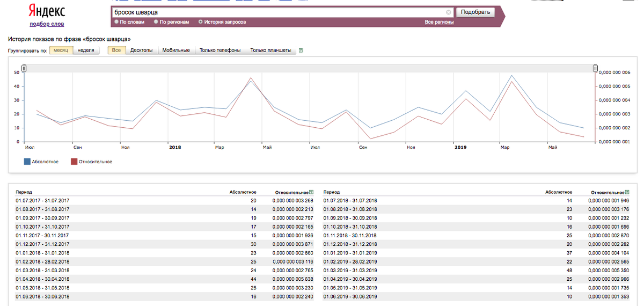Viewport: 644px width, 306px height.
Task: Select period 01.01.2018 - 31.01.2018 row
Action: tap(165, 252)
